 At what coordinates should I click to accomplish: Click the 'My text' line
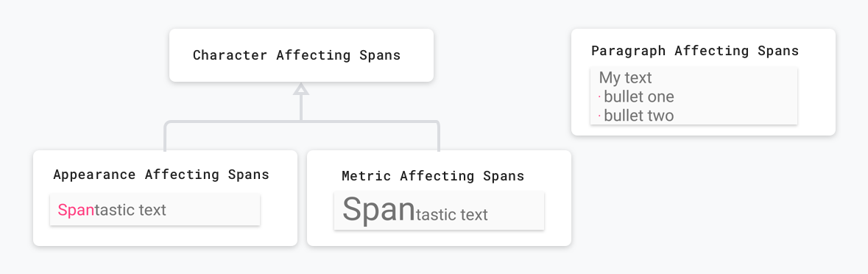pyautogui.click(x=626, y=77)
